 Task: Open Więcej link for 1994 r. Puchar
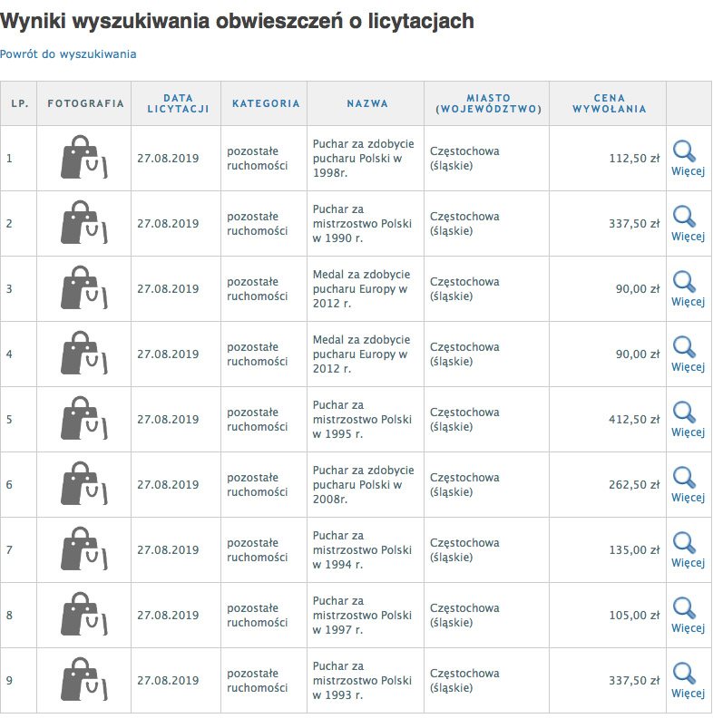688,563
